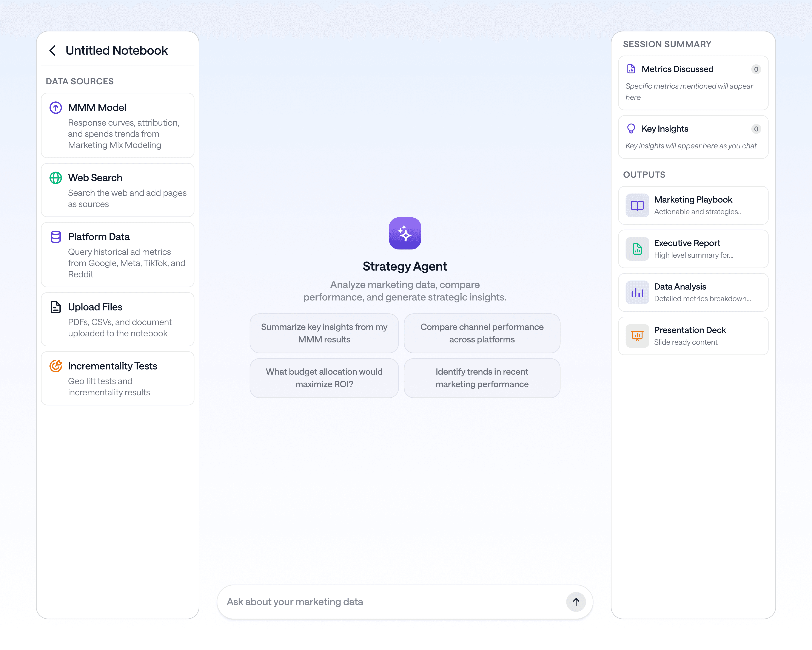Click the Executive Report file icon
Screen dimensions: 812x650
coord(637,249)
